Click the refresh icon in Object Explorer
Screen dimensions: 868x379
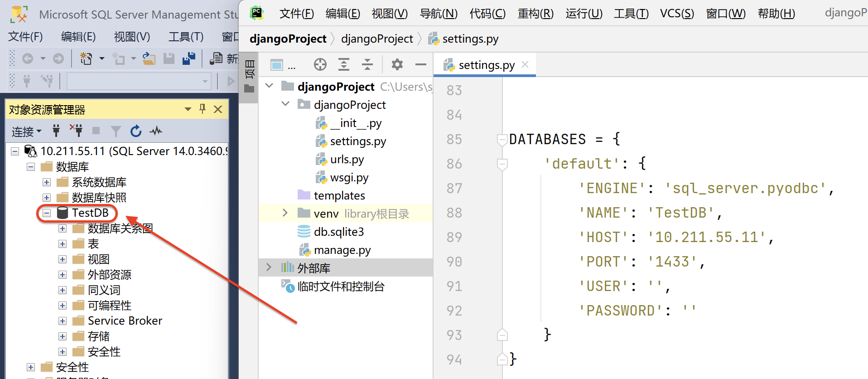click(136, 131)
